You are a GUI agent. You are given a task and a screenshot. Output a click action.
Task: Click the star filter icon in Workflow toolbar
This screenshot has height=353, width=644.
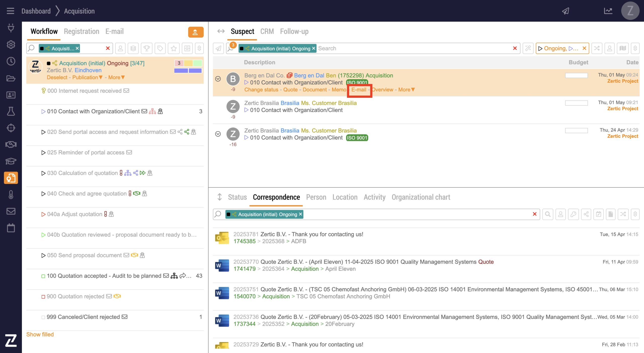(x=174, y=48)
